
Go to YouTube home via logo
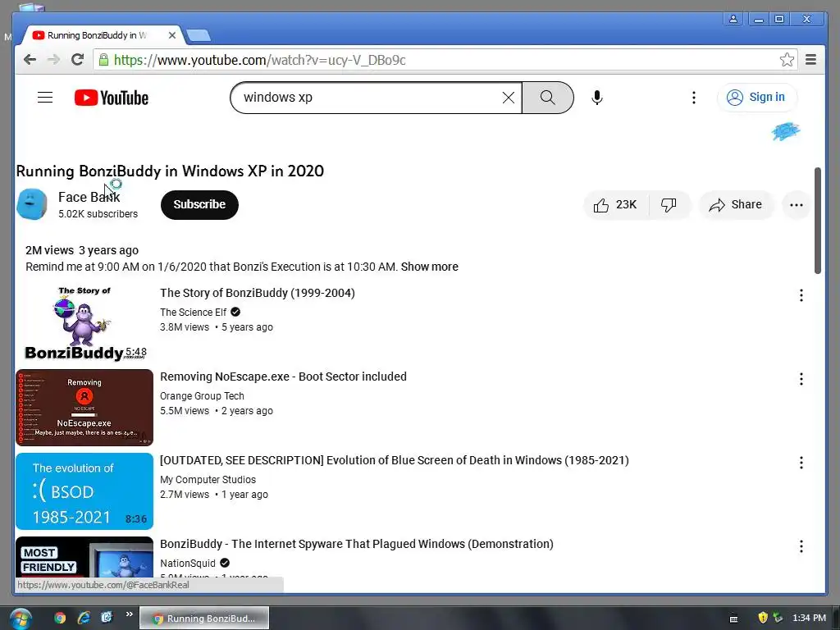click(x=112, y=98)
